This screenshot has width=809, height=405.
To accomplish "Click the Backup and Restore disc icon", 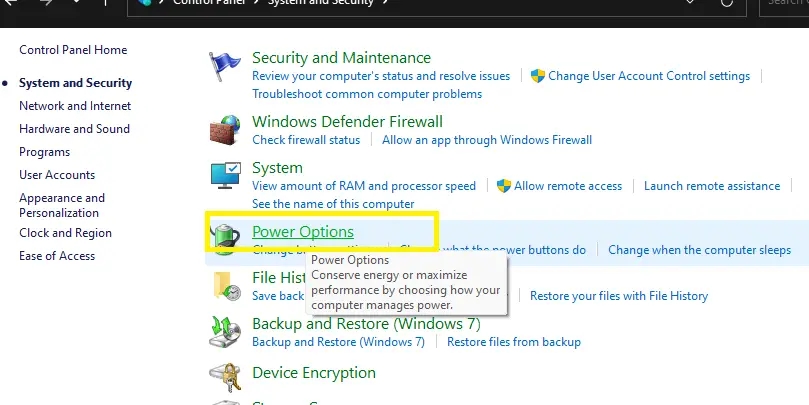I will tap(225, 332).
